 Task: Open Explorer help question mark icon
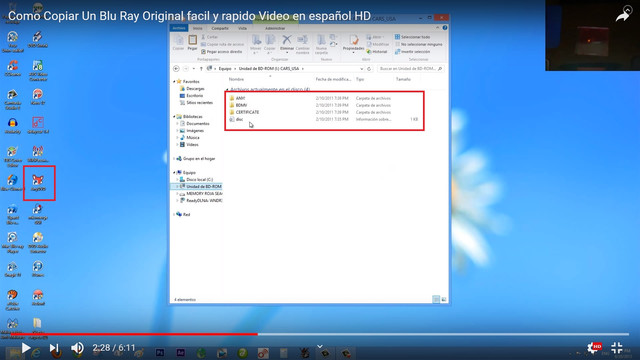pyautogui.click(x=444, y=28)
